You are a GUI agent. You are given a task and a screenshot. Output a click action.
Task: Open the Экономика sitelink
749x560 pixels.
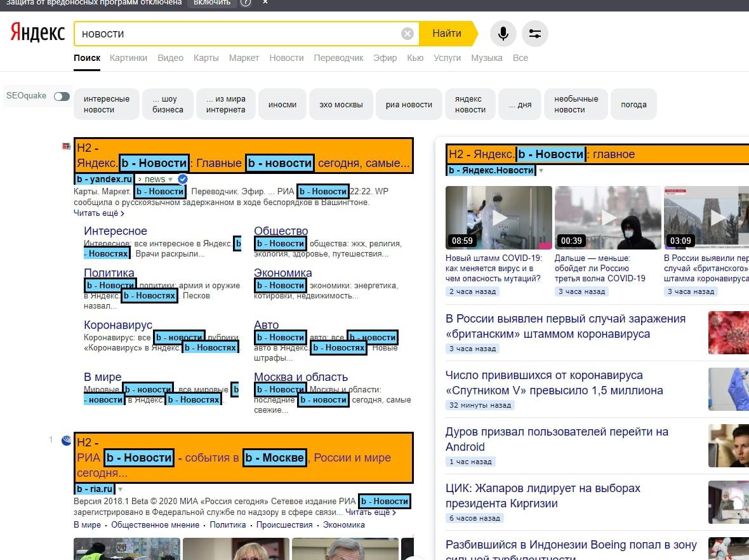tap(283, 273)
